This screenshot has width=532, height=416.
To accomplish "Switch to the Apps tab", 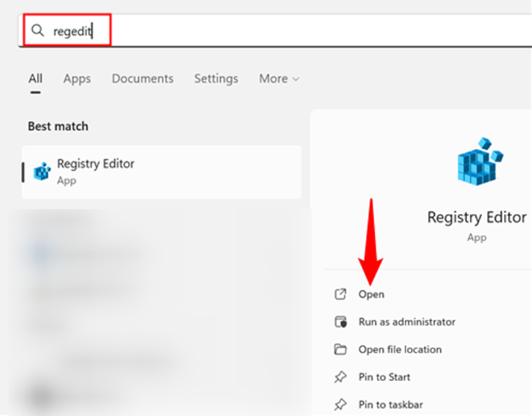I will [77, 79].
